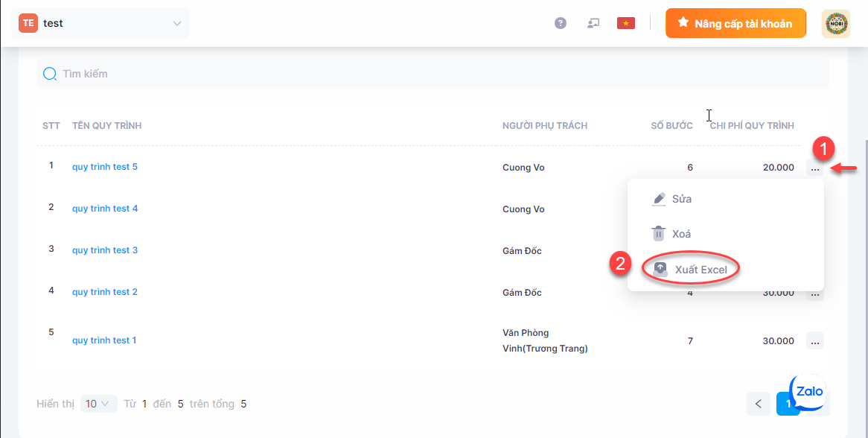Select Xoá from the context menu
868x438 pixels.
pyautogui.click(x=681, y=234)
